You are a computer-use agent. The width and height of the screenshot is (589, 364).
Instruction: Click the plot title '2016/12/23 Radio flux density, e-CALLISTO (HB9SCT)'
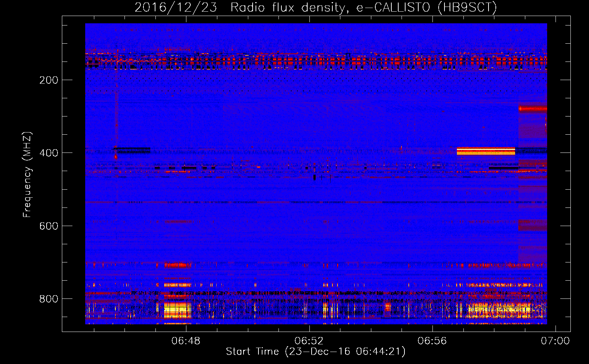(316, 7)
